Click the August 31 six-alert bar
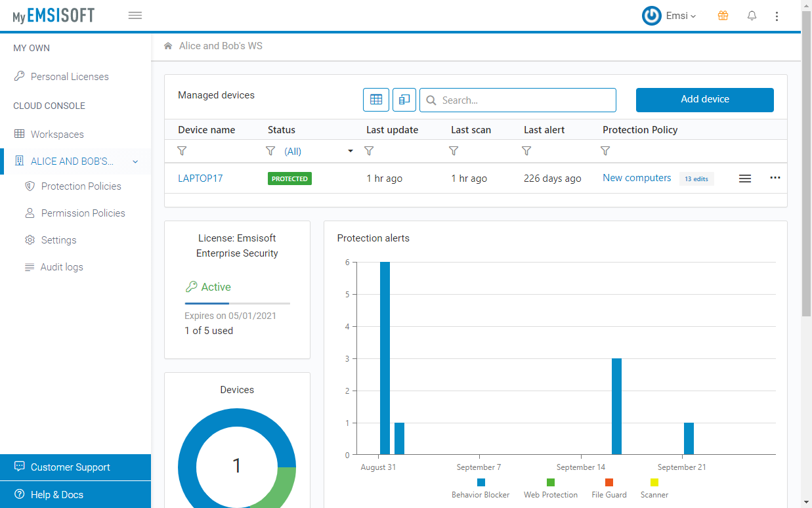Screen dimensions: 812x508 [x=385, y=358]
